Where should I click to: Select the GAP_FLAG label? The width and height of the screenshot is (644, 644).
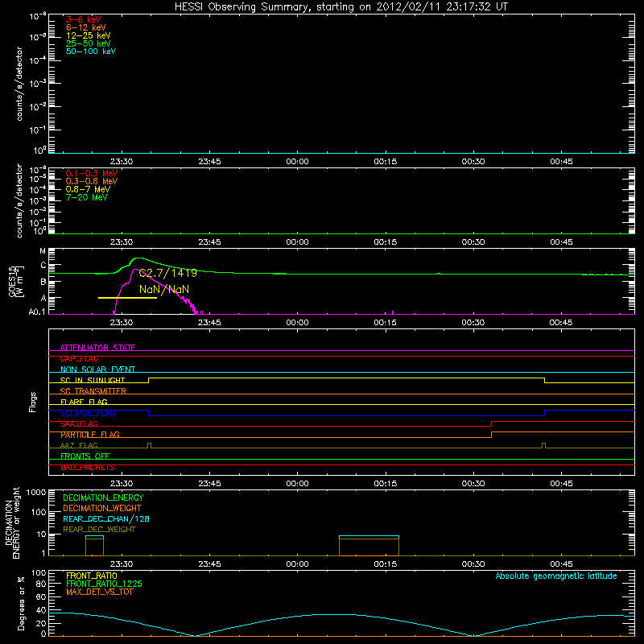(79, 359)
